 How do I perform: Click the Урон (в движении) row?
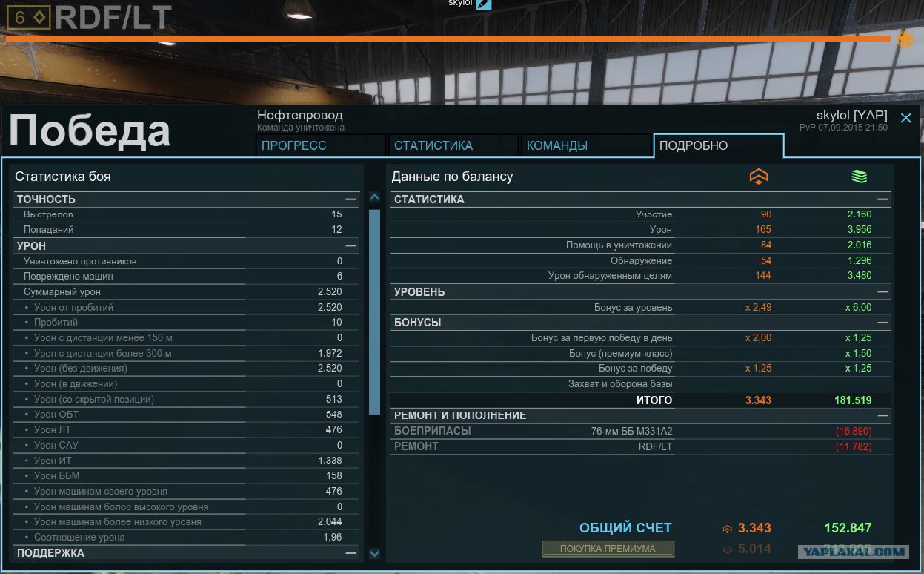pyautogui.click(x=186, y=383)
